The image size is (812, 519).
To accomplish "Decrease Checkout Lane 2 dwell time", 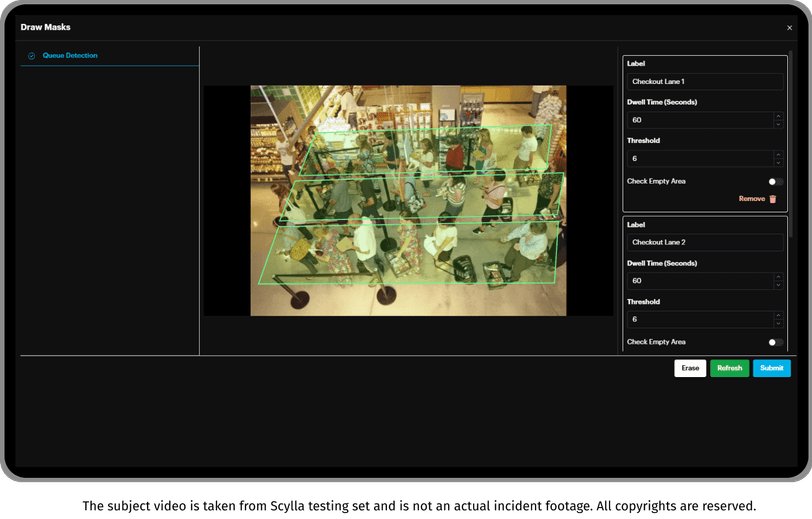I will pos(778,285).
